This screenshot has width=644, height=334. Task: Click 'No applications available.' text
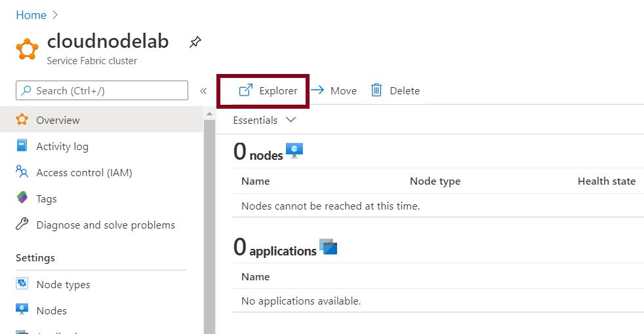coord(301,301)
